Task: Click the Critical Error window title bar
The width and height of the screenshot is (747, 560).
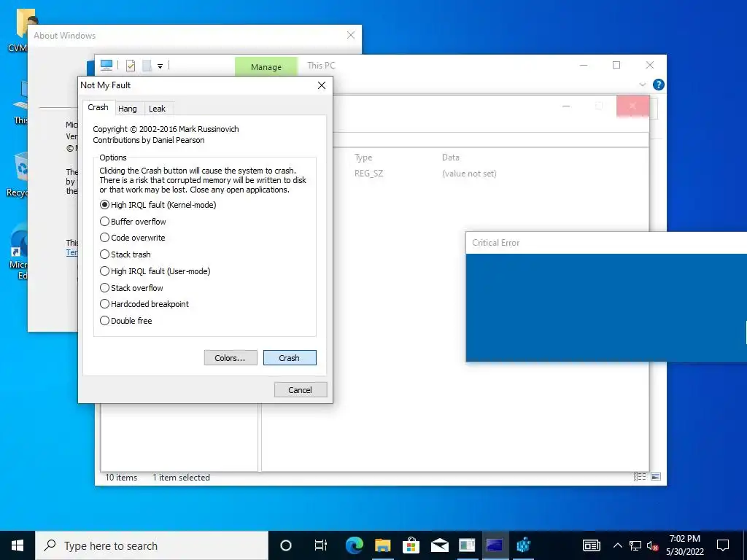Action: (x=606, y=243)
